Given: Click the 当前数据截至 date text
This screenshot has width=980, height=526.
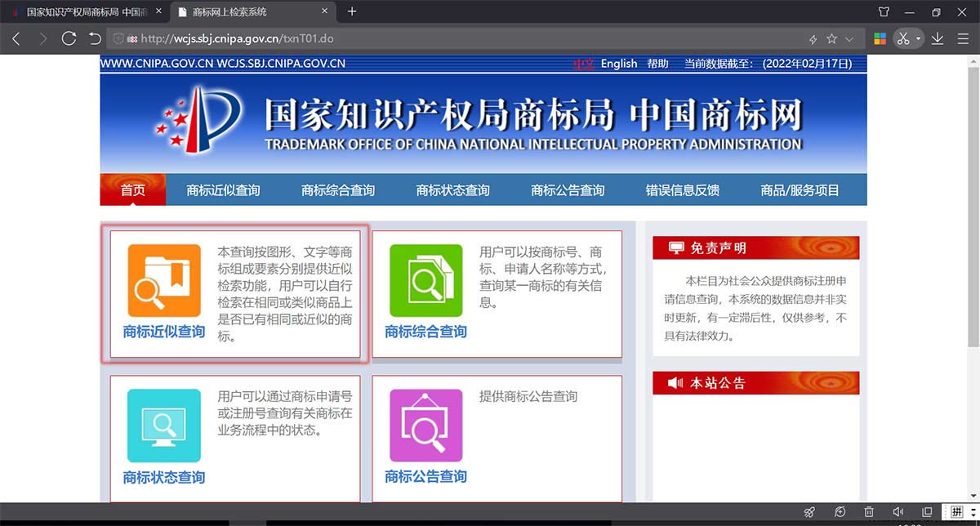Looking at the screenshot, I should [768, 64].
